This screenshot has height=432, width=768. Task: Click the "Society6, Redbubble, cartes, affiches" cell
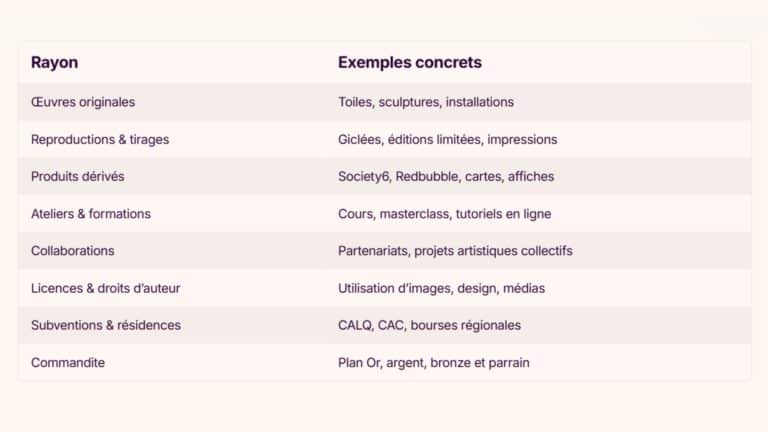click(x=446, y=176)
